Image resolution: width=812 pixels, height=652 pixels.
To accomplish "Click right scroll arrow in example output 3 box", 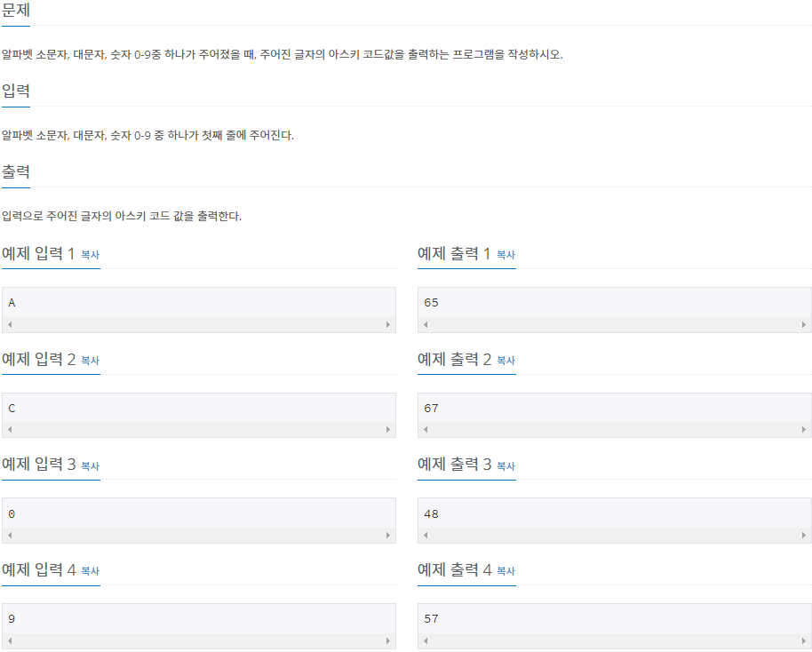I will (x=804, y=535).
